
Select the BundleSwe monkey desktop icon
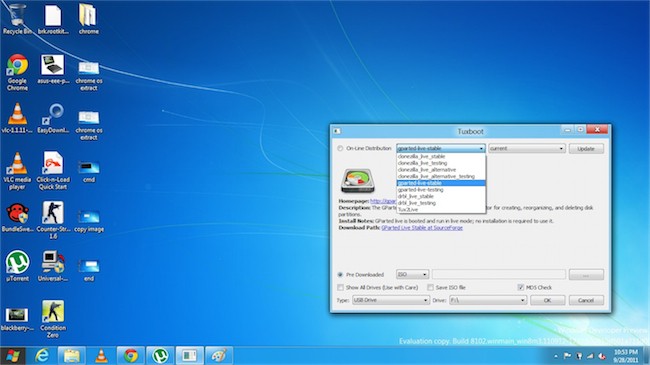pos(17,217)
